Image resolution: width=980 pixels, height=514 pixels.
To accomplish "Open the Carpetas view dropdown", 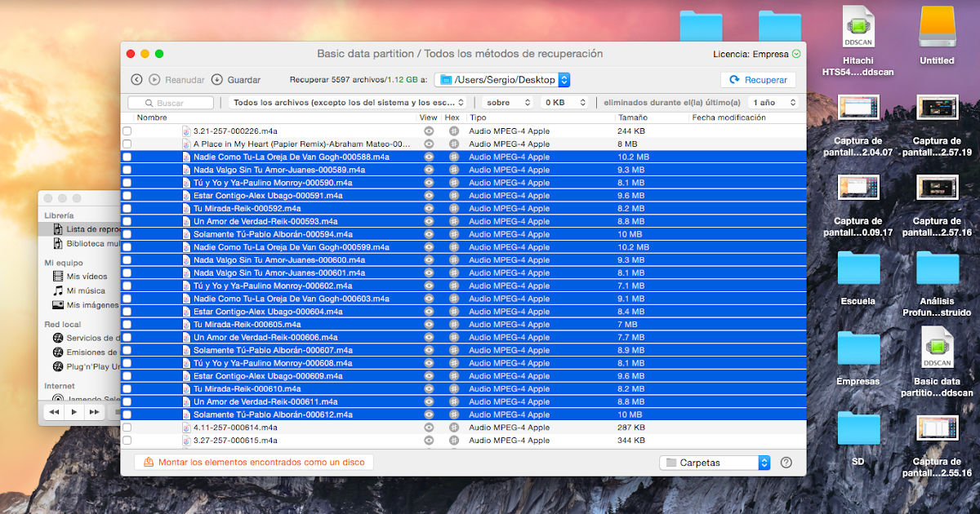I will click(715, 463).
